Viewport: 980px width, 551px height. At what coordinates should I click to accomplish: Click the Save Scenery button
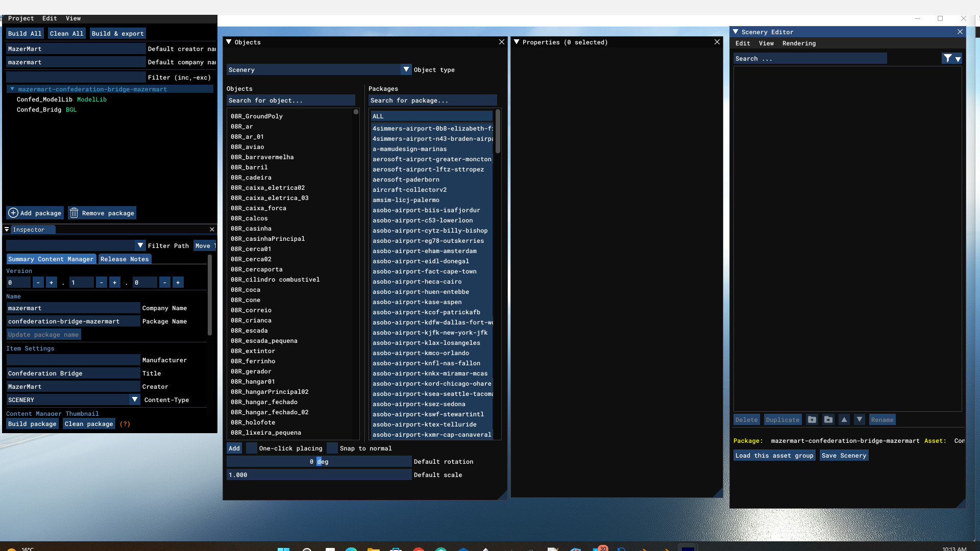click(844, 456)
